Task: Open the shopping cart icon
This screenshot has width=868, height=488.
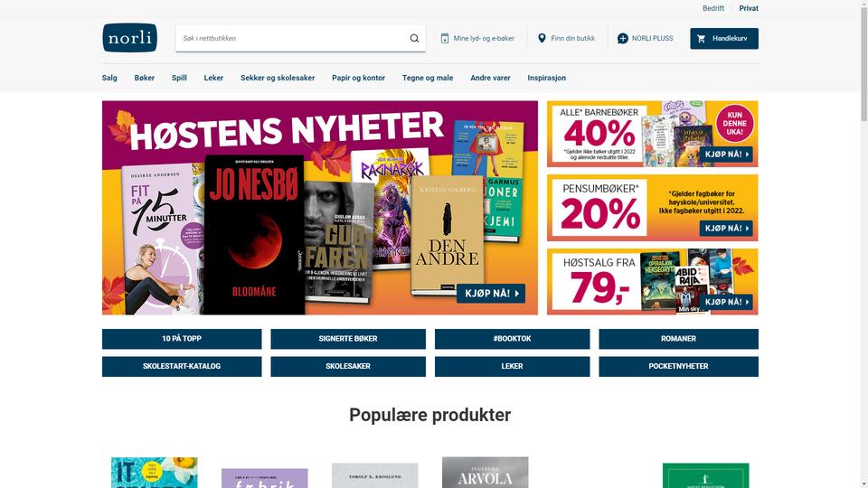Action: pos(702,39)
